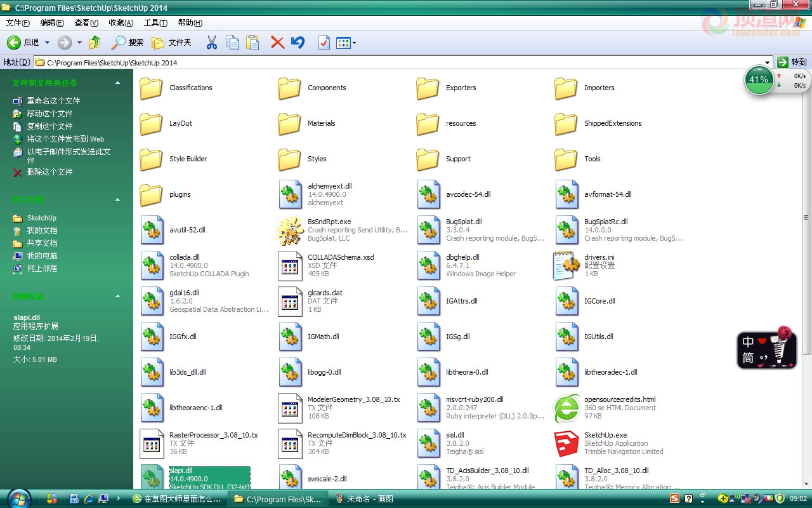
Task: Select the drivers.ini file icon
Action: 566,266
